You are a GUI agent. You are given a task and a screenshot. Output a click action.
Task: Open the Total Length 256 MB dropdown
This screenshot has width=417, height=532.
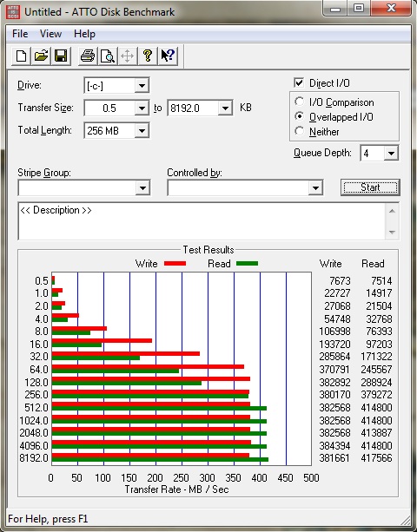coord(142,131)
